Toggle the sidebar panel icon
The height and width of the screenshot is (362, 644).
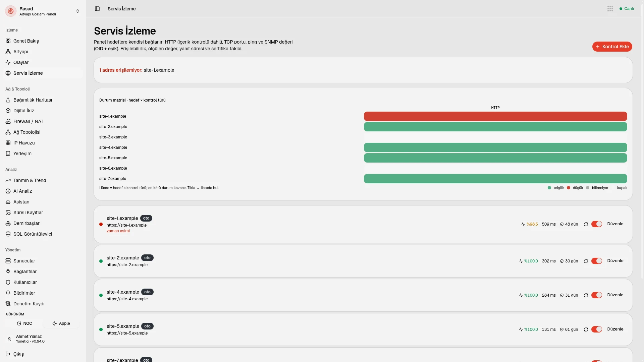(97, 9)
